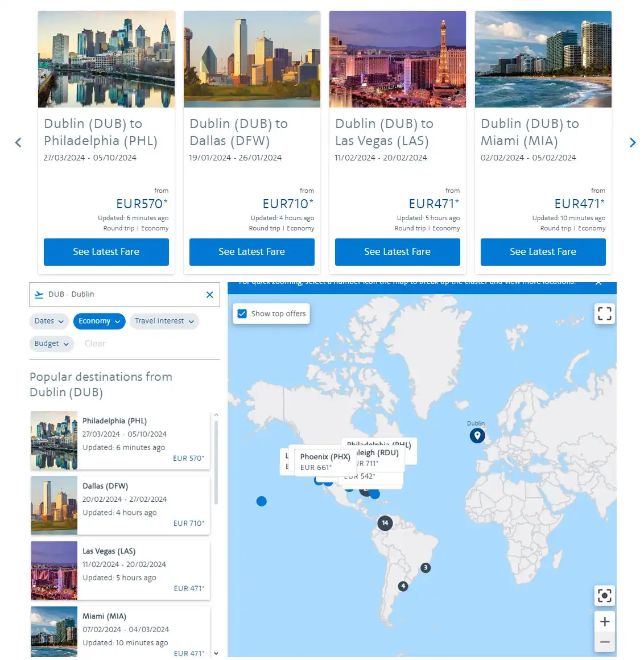
Task: Click the departing plane icon in origin field
Action: coord(39,295)
